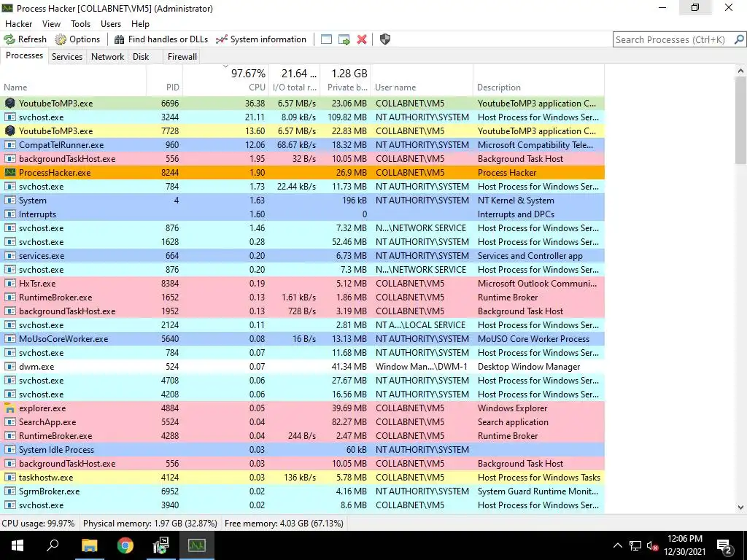Select taskhostw.exe process row

coord(303,477)
